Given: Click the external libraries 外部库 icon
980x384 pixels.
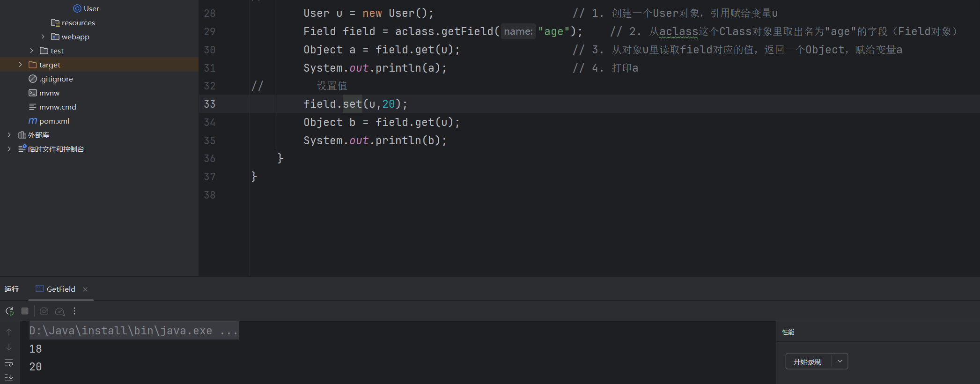Looking at the screenshot, I should coord(22,135).
